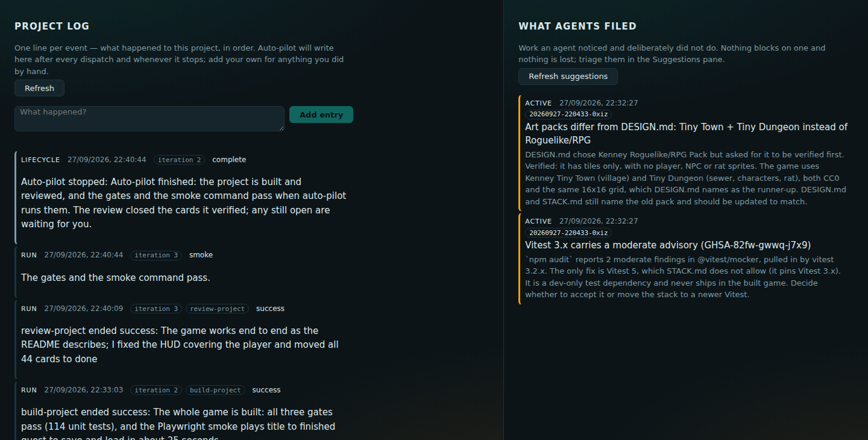Click the "success" status beside review-project
This screenshot has height=440, width=868.
point(270,309)
